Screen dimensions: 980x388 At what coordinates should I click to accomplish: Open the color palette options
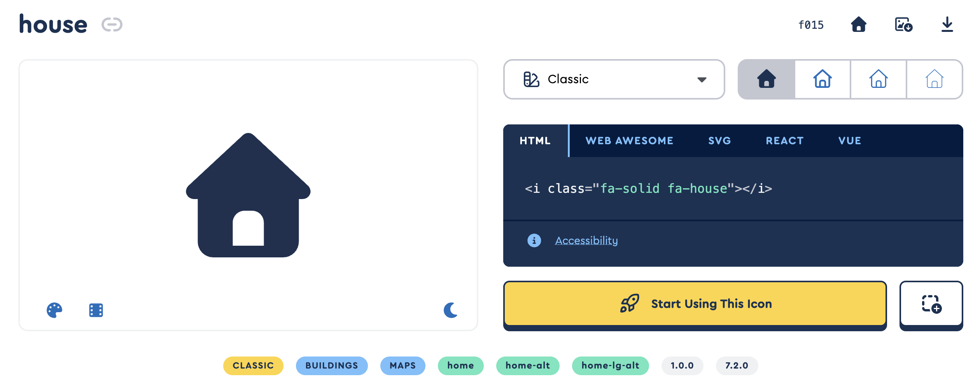(x=54, y=310)
